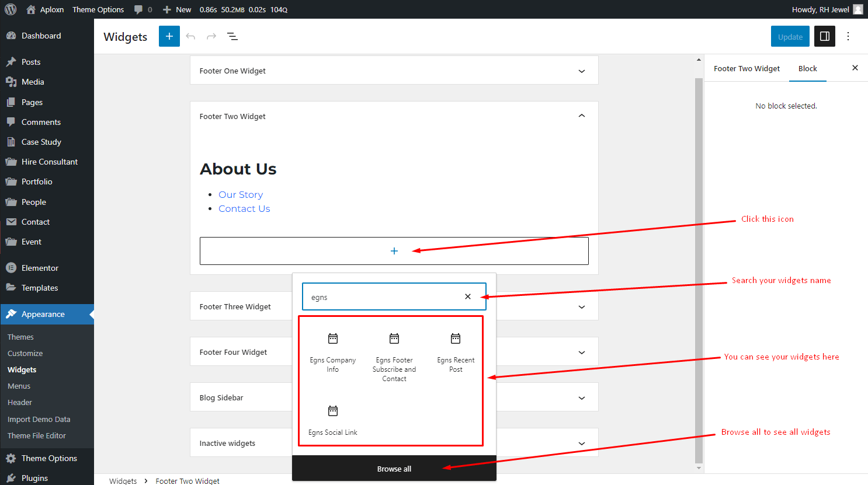Click the About Us heading block
The image size is (868, 485).
tap(238, 169)
